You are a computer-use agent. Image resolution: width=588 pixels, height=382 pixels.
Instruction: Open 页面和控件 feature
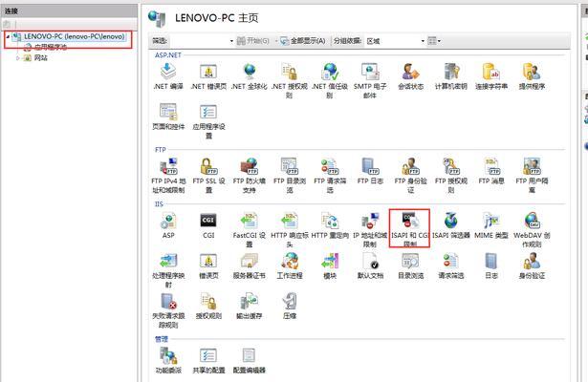click(168, 117)
